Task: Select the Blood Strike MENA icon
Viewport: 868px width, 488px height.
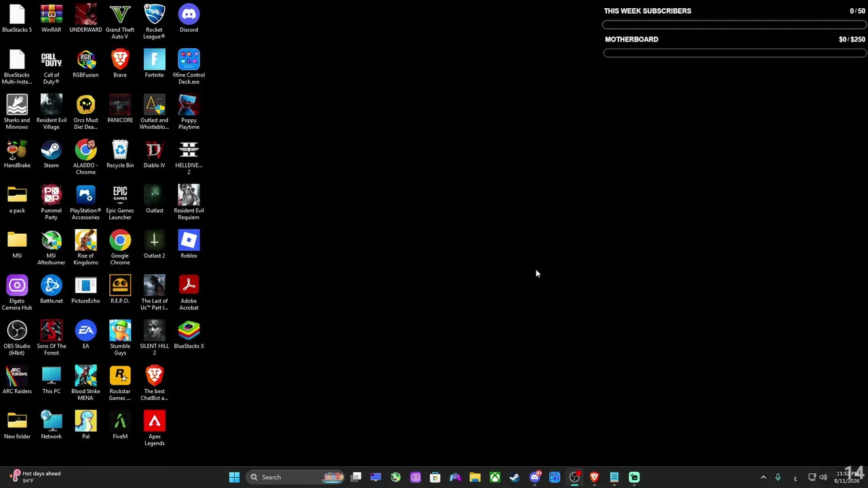Action: (x=85, y=384)
